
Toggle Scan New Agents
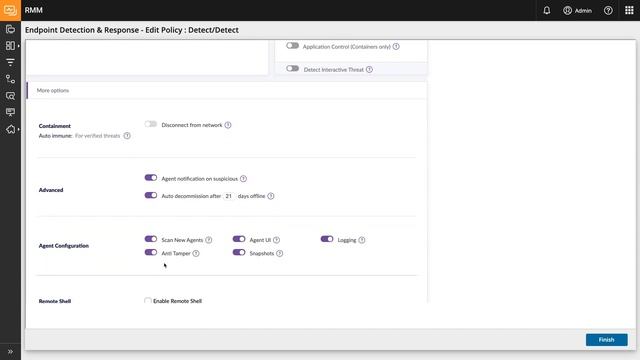(151, 239)
